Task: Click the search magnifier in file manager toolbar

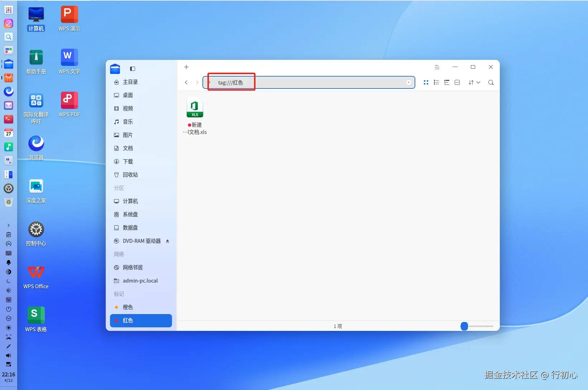Action: point(491,82)
